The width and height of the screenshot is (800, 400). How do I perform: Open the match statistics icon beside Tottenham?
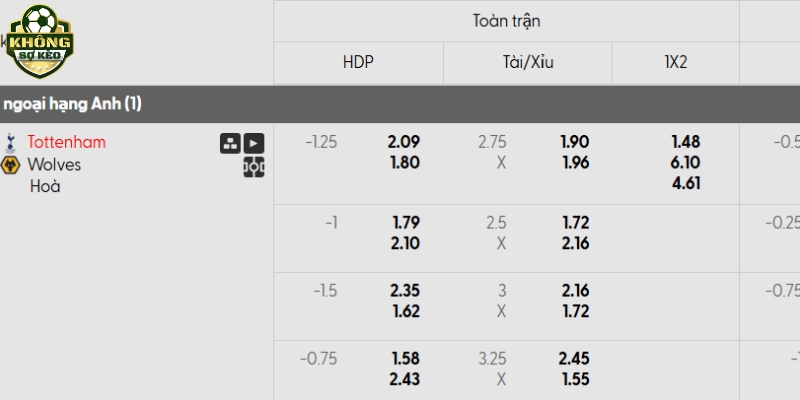(x=230, y=143)
